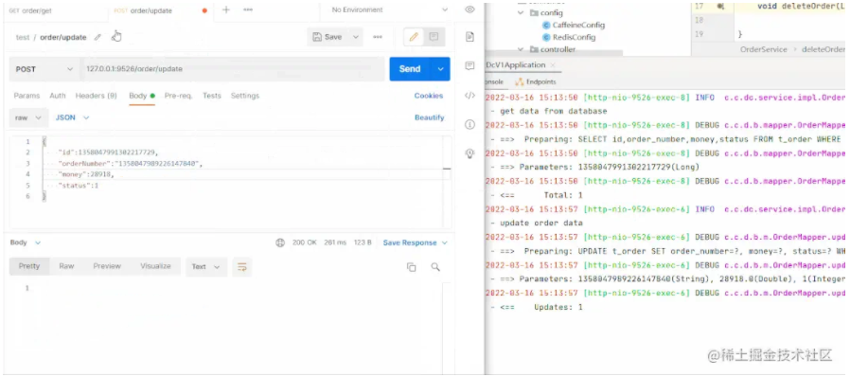
Task: Collapse the controller folder in project tree
Action: click(521, 49)
